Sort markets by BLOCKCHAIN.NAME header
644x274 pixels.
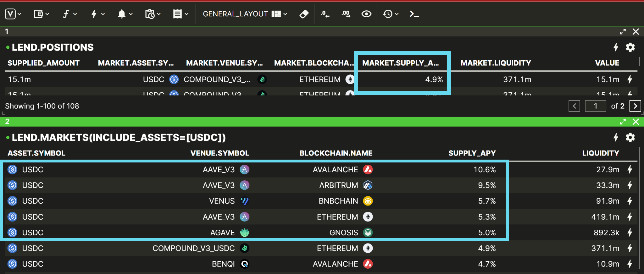click(x=336, y=153)
